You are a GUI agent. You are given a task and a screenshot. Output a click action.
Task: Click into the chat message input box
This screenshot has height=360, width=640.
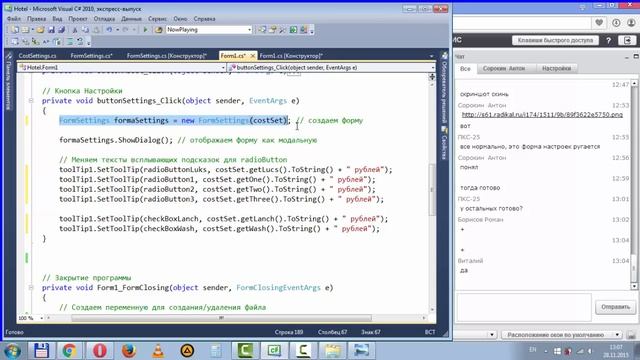pos(524,307)
